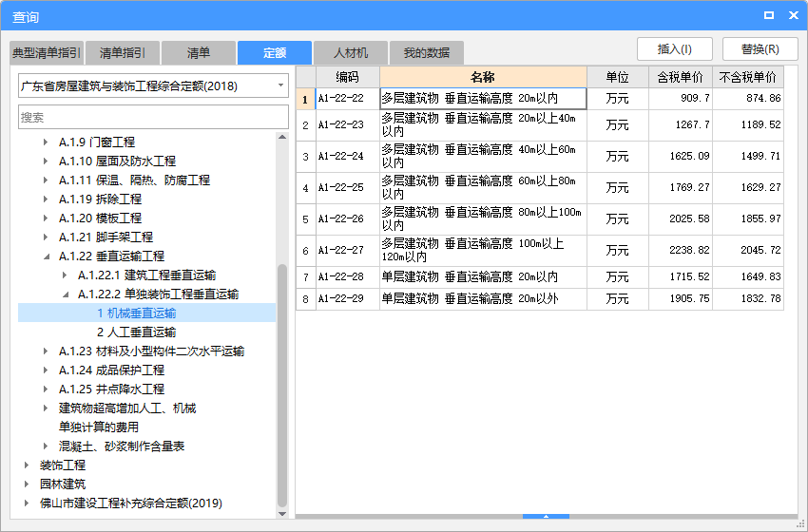
Task: Switch to the 清单指引 tab
Action: 122,52
